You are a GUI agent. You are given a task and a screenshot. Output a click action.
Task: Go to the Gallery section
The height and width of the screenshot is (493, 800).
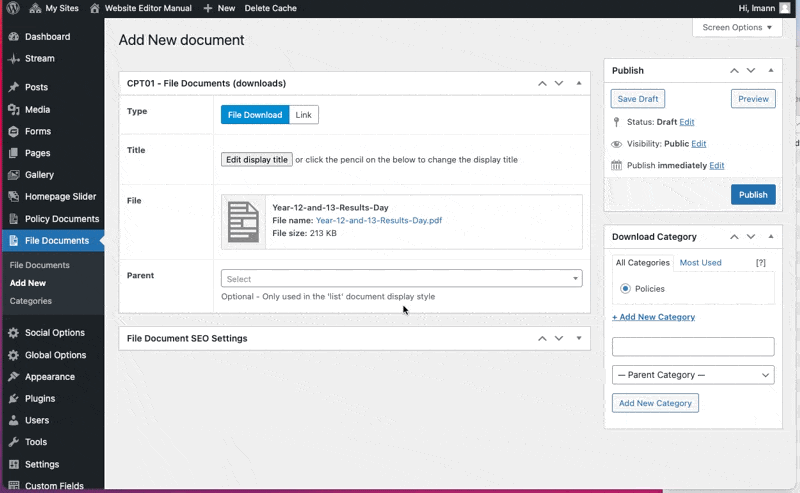(39, 175)
